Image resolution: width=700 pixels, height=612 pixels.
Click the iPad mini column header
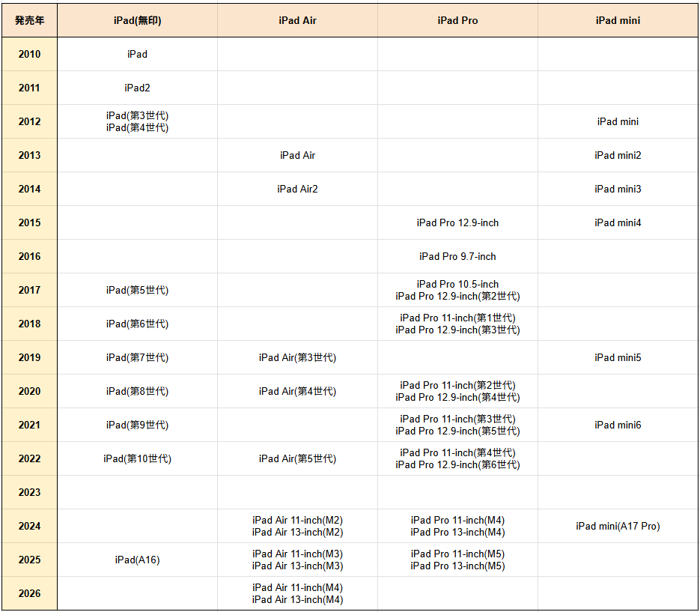618,20
